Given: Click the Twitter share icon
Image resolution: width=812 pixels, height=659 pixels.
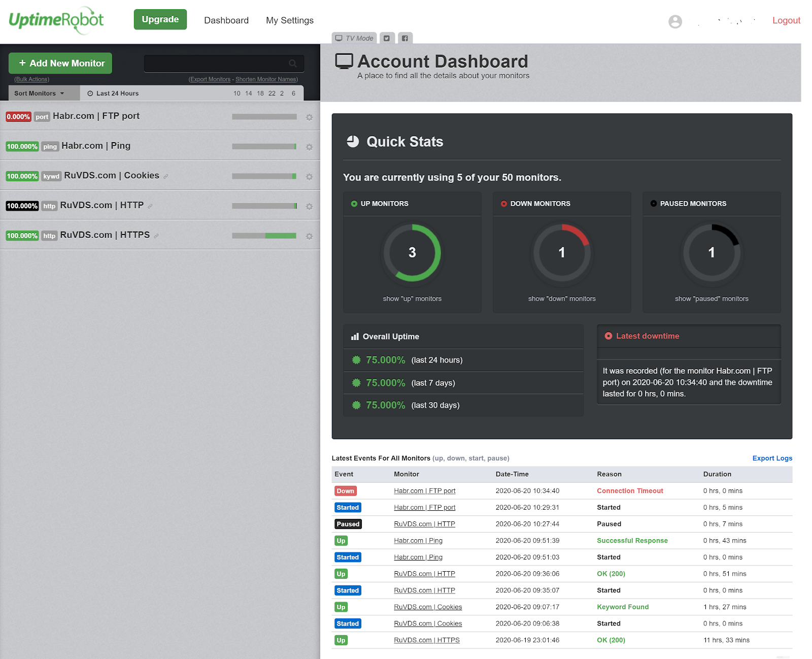Looking at the screenshot, I should (387, 38).
